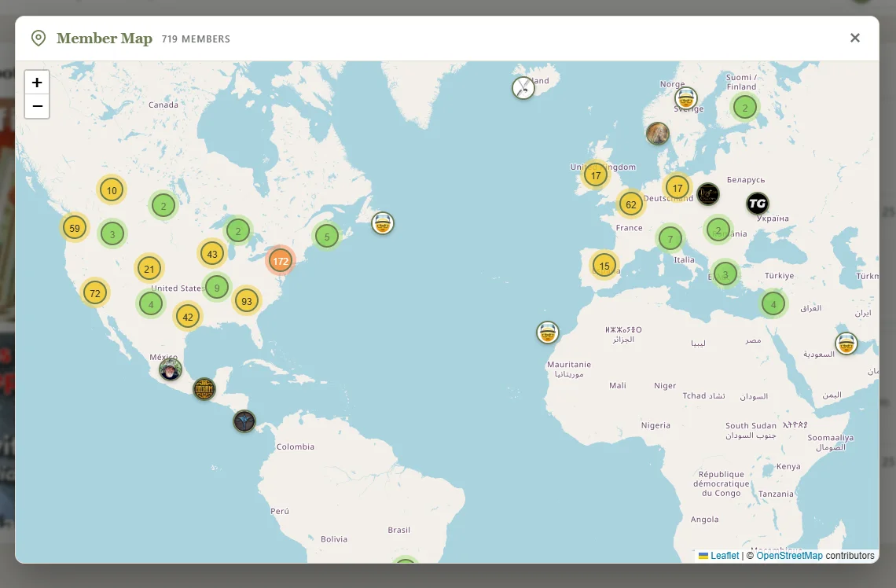
Task: Open the green 7 cluster near Italy
Action: pos(670,239)
